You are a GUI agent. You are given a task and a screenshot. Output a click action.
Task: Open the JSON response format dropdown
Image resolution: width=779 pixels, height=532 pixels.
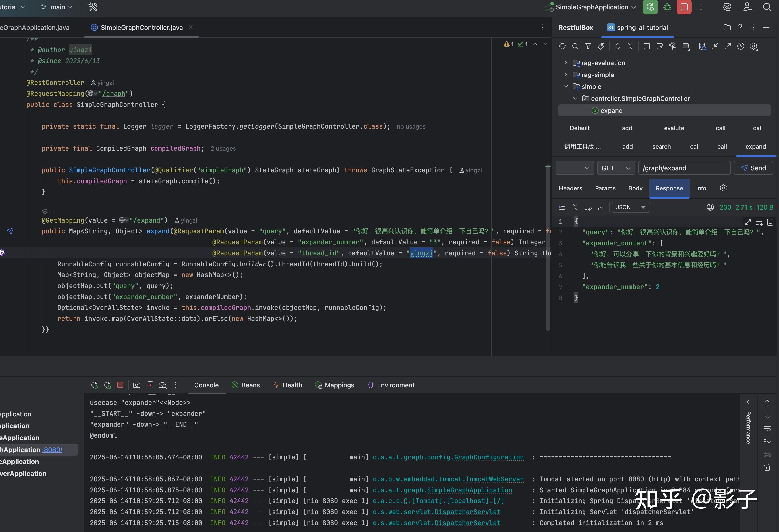click(x=630, y=207)
